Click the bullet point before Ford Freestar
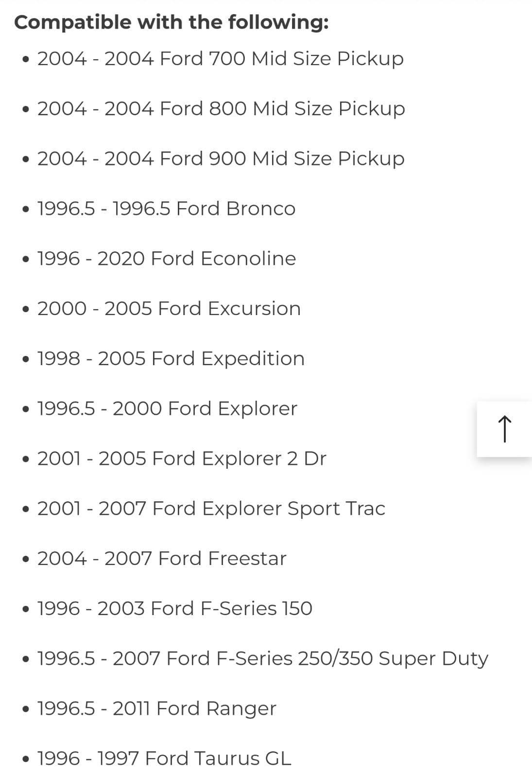532x778 pixels. coord(26,559)
